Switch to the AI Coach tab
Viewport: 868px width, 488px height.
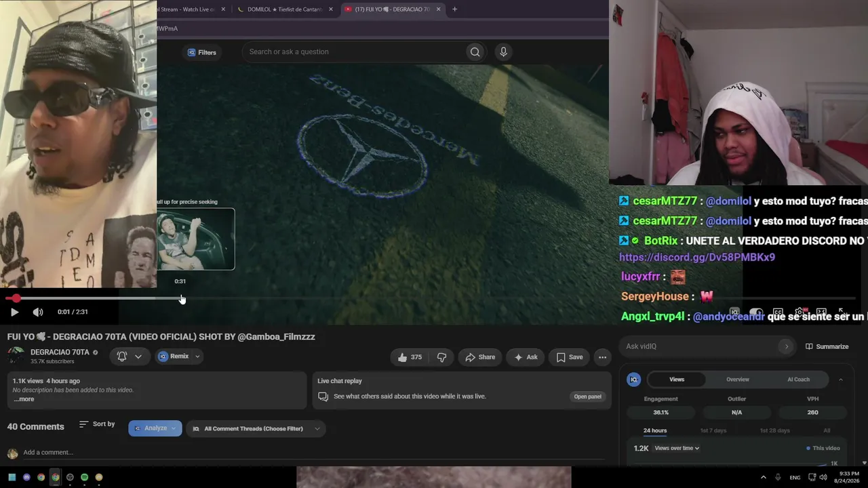(x=798, y=380)
